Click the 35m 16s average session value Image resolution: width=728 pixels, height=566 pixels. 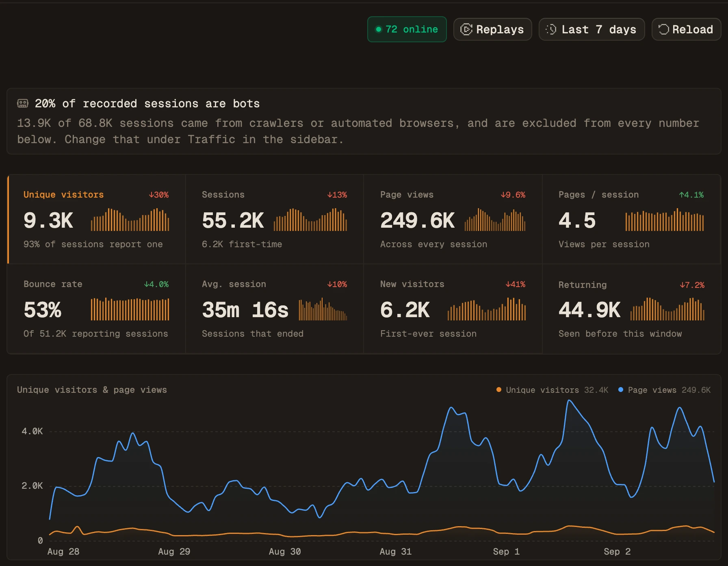[x=245, y=310]
